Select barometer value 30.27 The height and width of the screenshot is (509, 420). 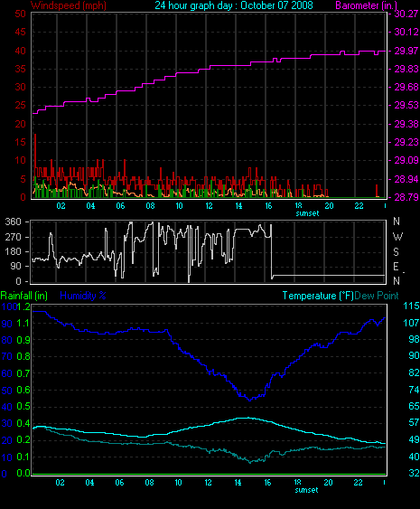click(406, 14)
